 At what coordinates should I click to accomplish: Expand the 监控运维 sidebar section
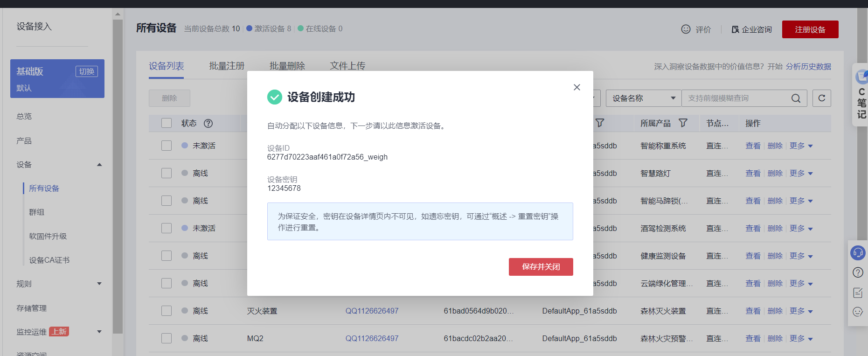tap(99, 332)
